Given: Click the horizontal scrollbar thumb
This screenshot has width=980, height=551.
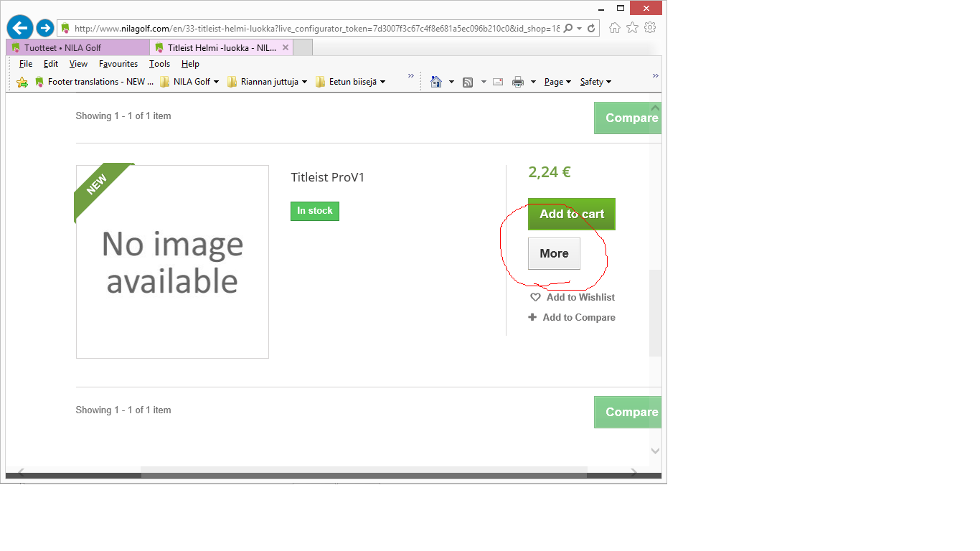Looking at the screenshot, I should [x=364, y=472].
